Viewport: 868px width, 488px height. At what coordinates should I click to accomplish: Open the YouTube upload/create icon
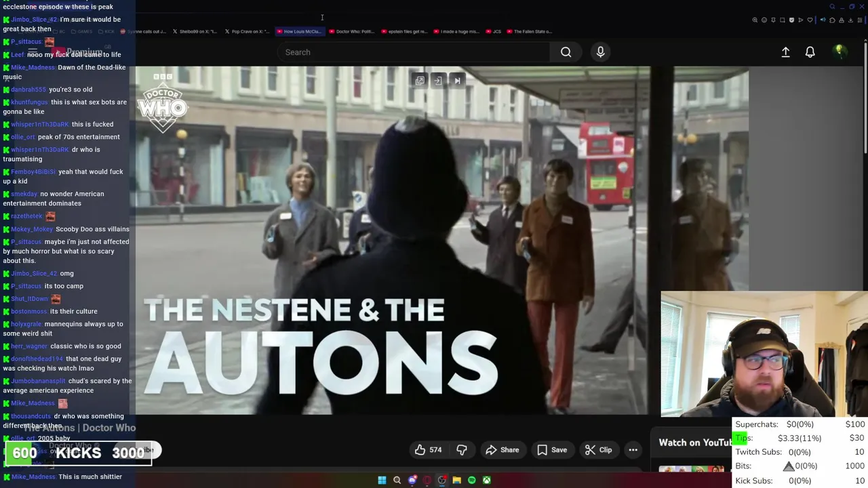(785, 52)
